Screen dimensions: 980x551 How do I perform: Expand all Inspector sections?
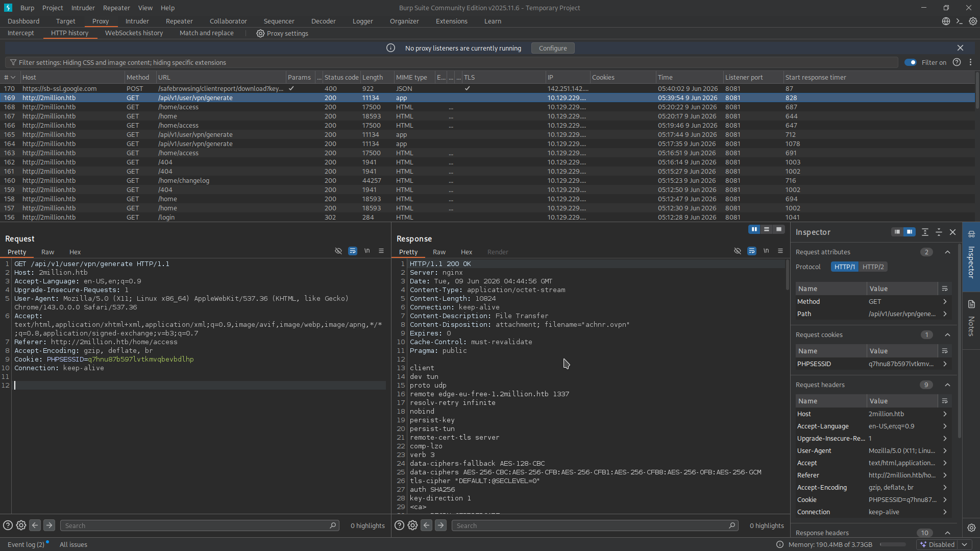click(x=925, y=232)
